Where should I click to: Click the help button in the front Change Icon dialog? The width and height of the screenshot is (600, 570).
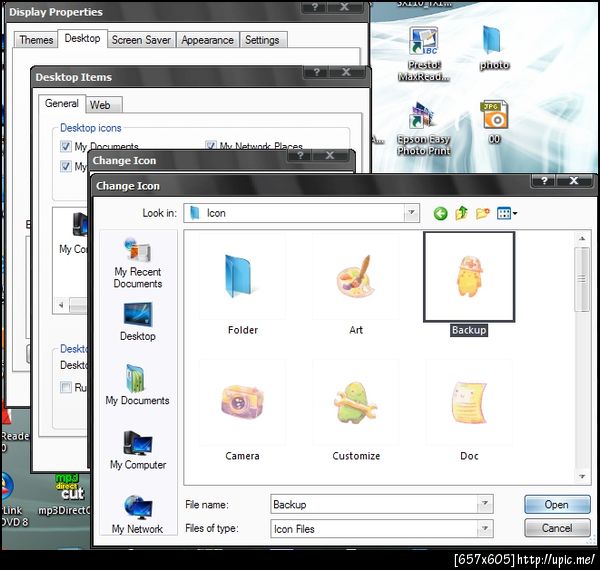(544, 181)
